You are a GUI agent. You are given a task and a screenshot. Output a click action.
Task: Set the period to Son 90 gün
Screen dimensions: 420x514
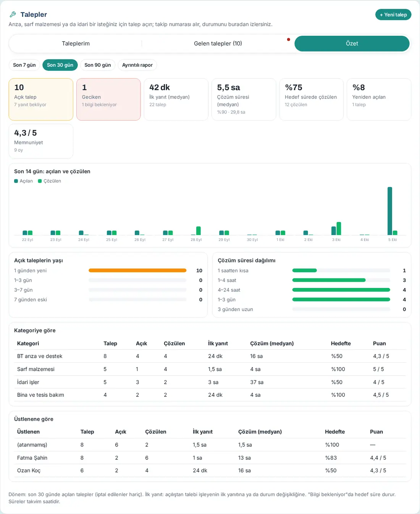coord(98,65)
